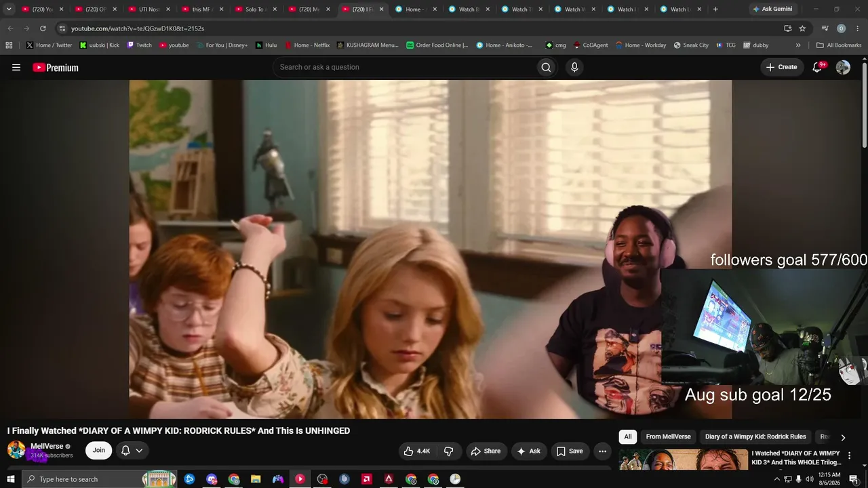Open Sneak City bookmark
Screen dimensions: 868x488
[x=691, y=45]
